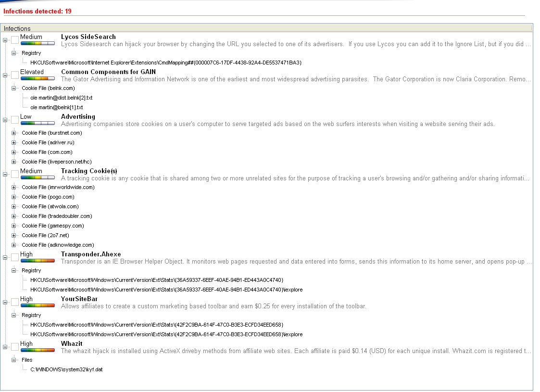Tick the Advertising infection checkbox

pos(15,120)
